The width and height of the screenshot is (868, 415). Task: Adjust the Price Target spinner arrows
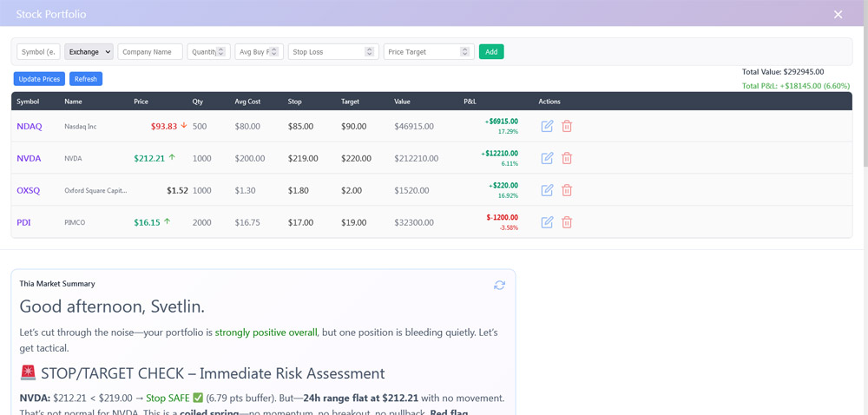tap(465, 51)
